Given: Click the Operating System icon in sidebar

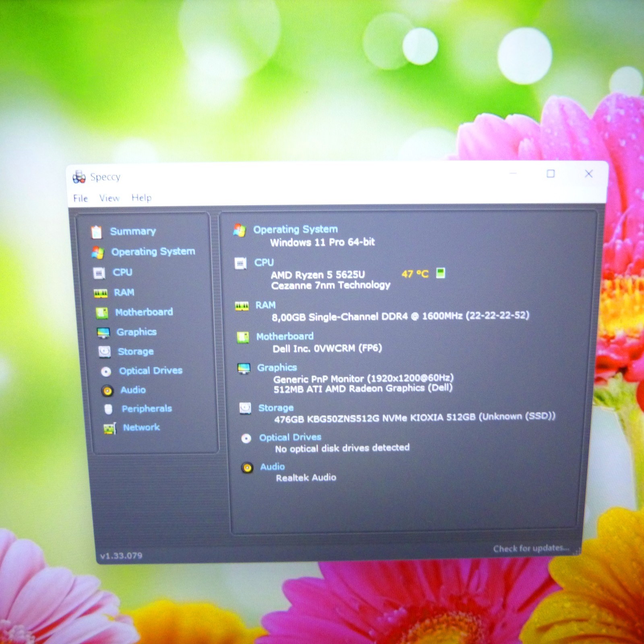Looking at the screenshot, I should pyautogui.click(x=98, y=252).
